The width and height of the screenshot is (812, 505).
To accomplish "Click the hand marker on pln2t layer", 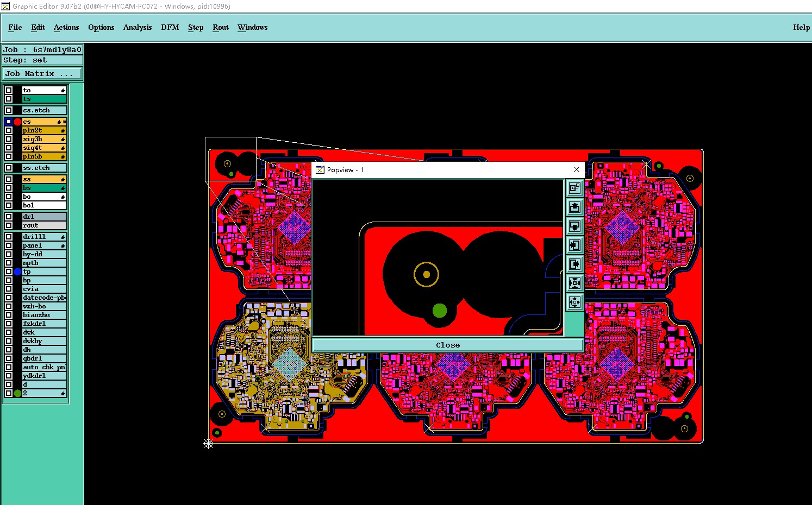I will (63, 130).
